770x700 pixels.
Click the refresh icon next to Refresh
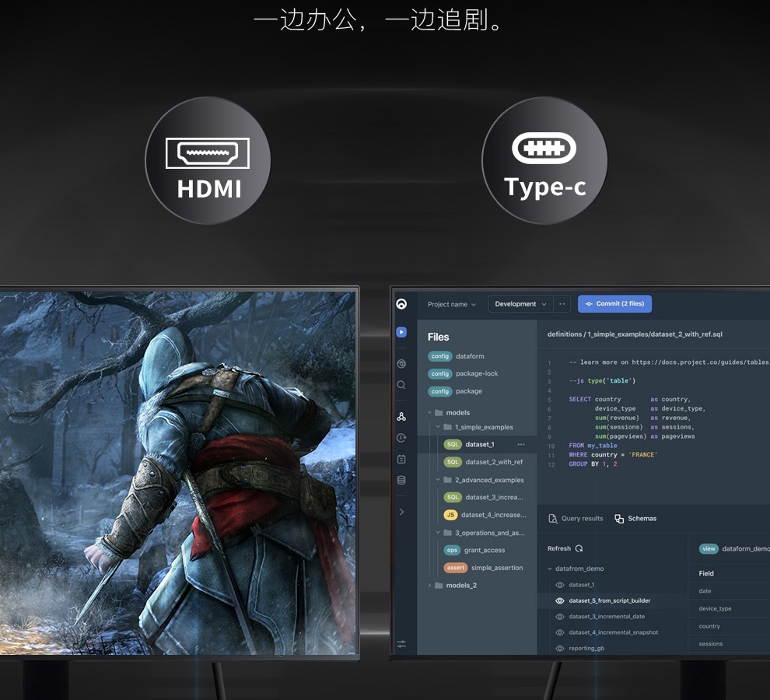579,548
